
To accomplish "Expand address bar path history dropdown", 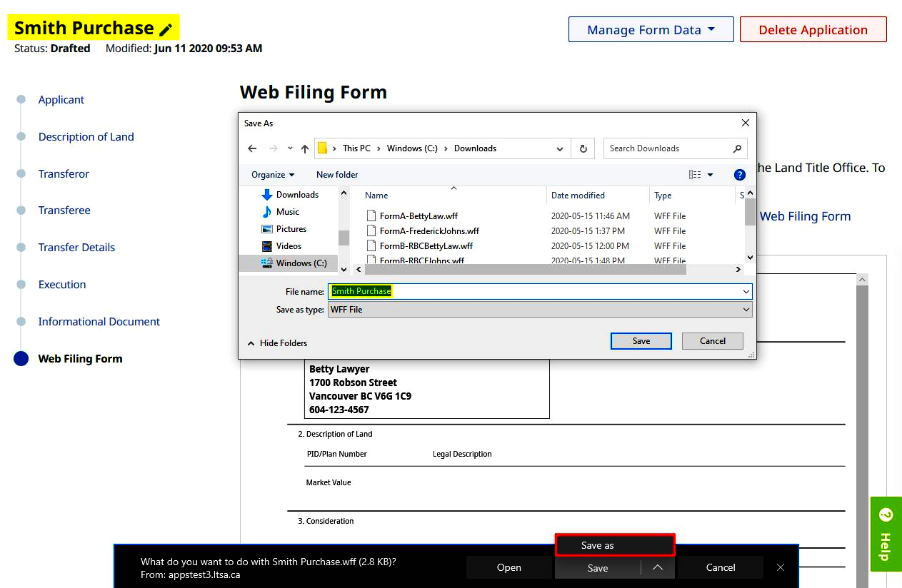I will (x=559, y=148).
